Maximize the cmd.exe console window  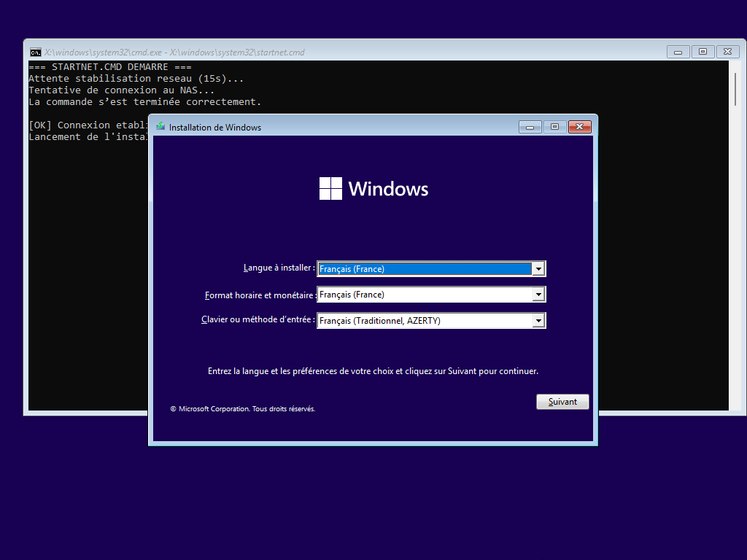(703, 52)
